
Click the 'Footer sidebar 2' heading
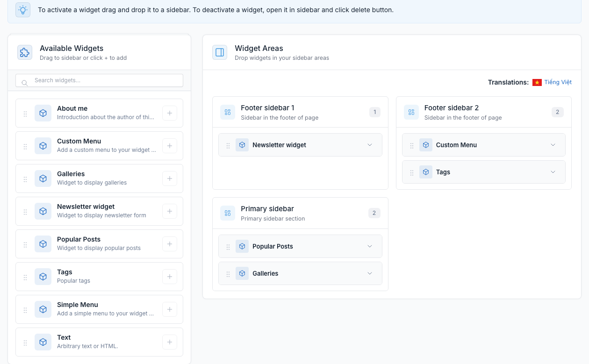pyautogui.click(x=452, y=108)
